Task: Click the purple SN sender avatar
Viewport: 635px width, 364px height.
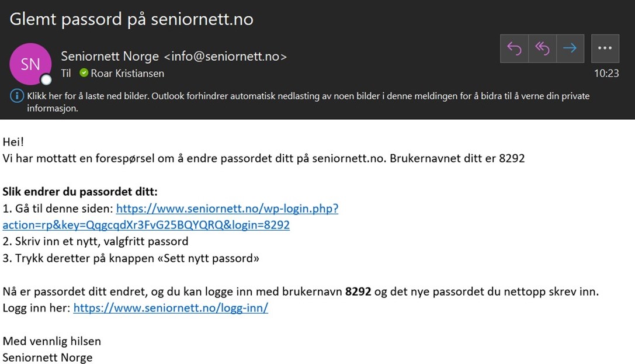Action: click(x=30, y=63)
